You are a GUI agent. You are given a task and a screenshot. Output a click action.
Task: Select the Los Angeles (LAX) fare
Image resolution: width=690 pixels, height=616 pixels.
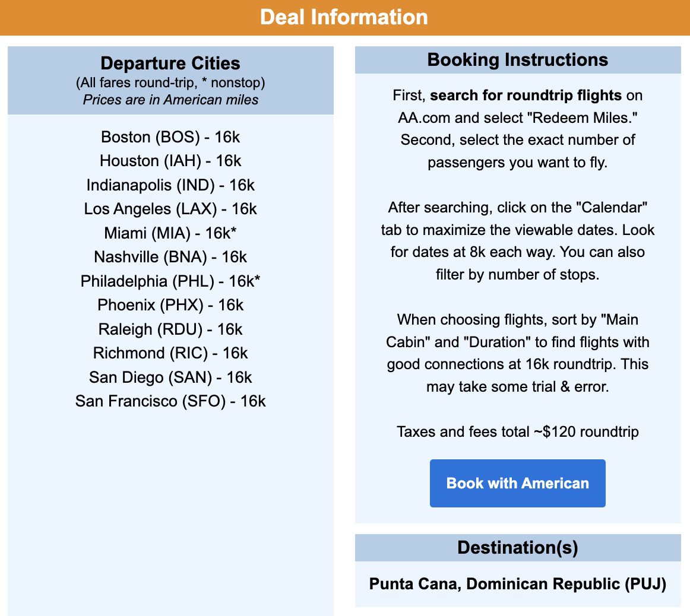[170, 209]
